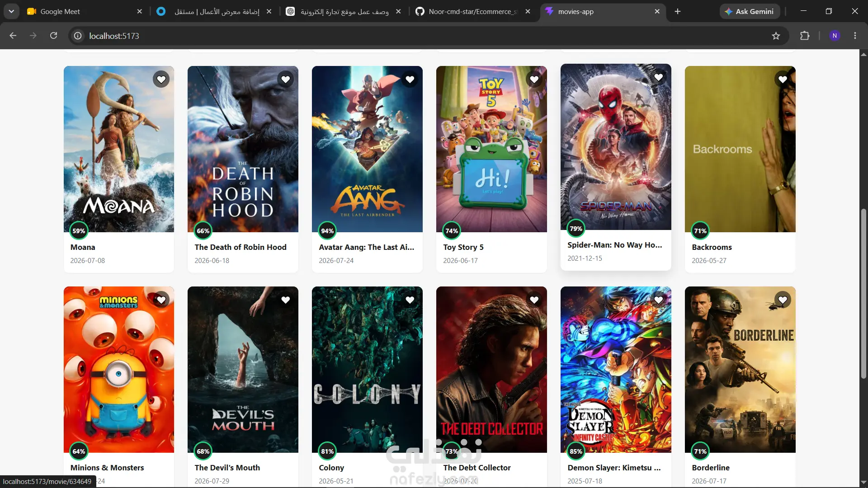Open a new browser tab
This screenshot has width=868, height=488.
click(x=678, y=11)
